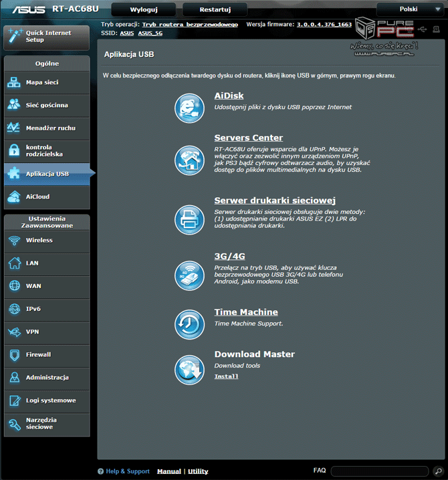Select kontrola rodzicielska menu entry
The height and width of the screenshot is (480, 448).
click(47, 151)
